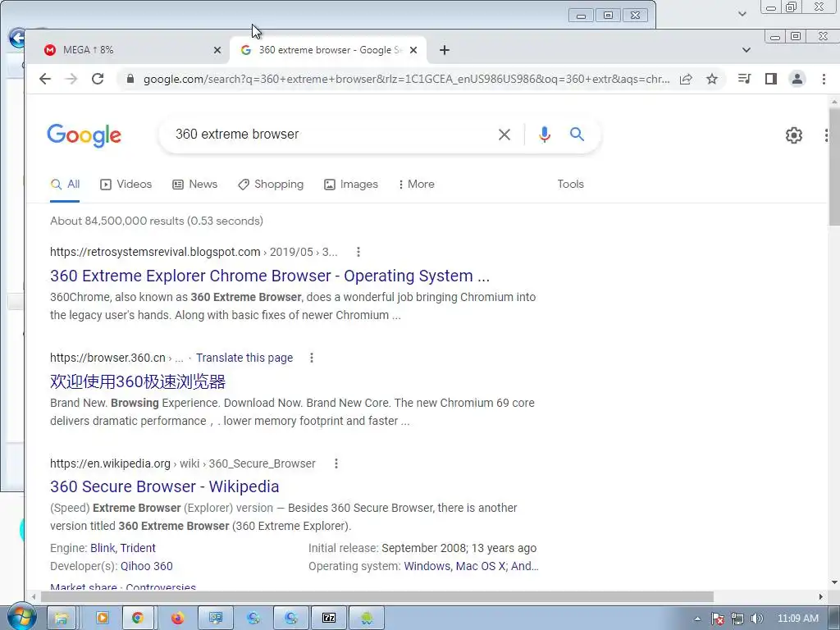Select the All results tab

point(65,185)
